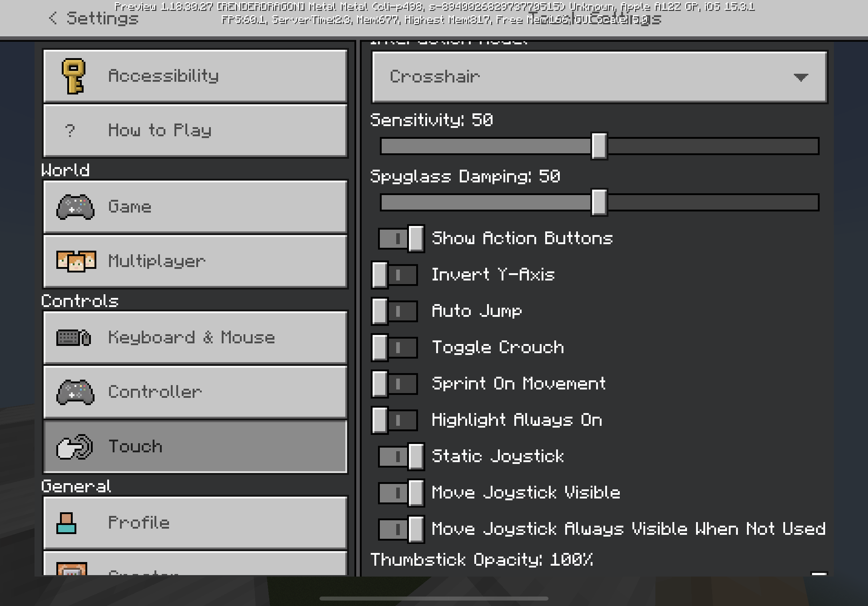Enable Invert Y-Axis toggle

(395, 275)
